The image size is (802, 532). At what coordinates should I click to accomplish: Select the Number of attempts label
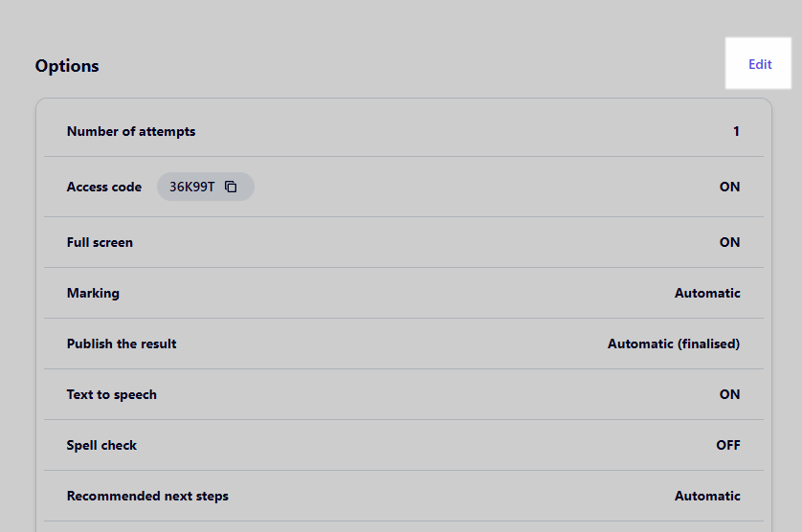pos(131,131)
